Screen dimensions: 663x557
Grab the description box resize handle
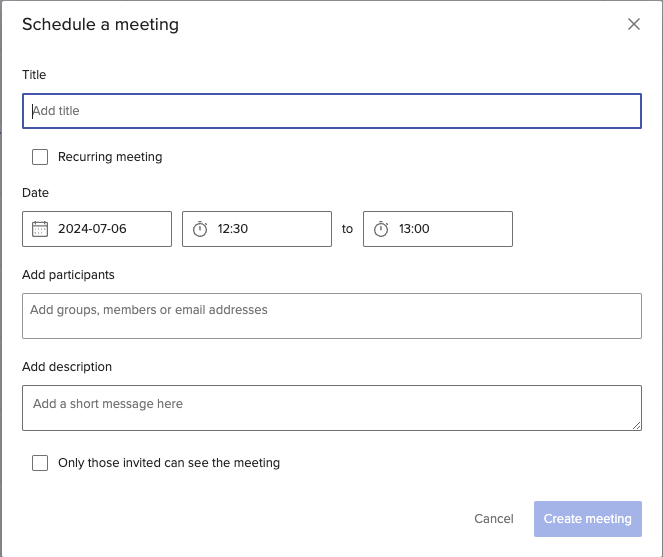click(636, 426)
